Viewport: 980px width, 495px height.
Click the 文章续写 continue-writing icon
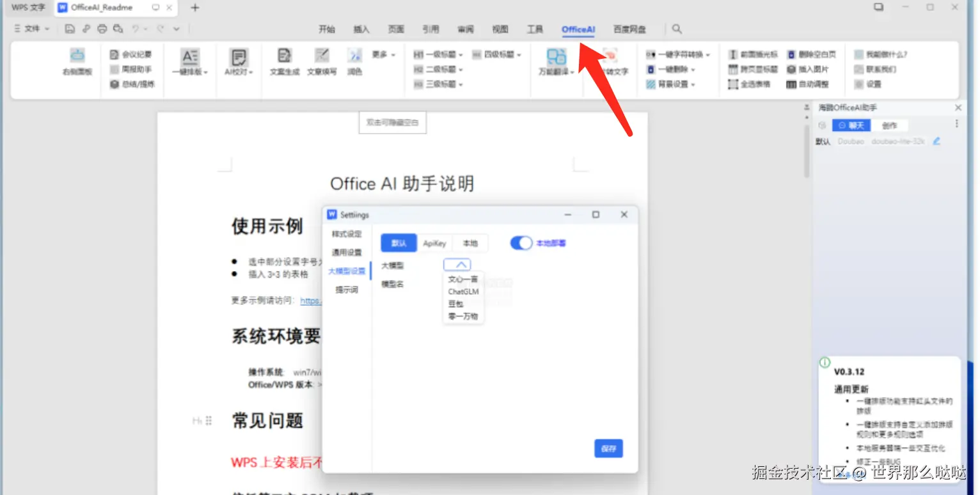point(322,63)
